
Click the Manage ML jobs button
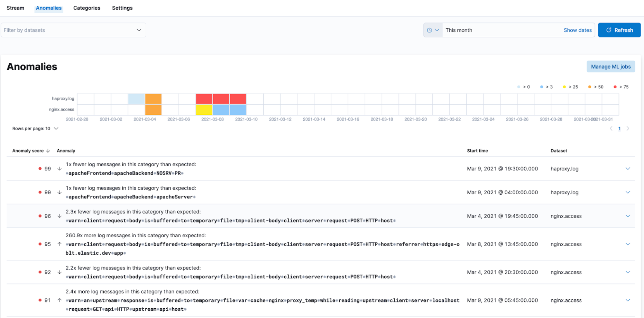click(x=611, y=67)
